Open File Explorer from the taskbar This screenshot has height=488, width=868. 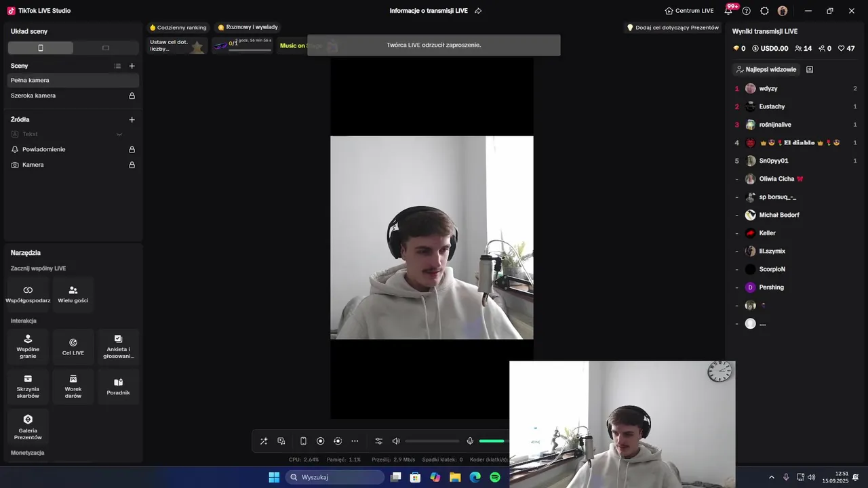(x=455, y=477)
